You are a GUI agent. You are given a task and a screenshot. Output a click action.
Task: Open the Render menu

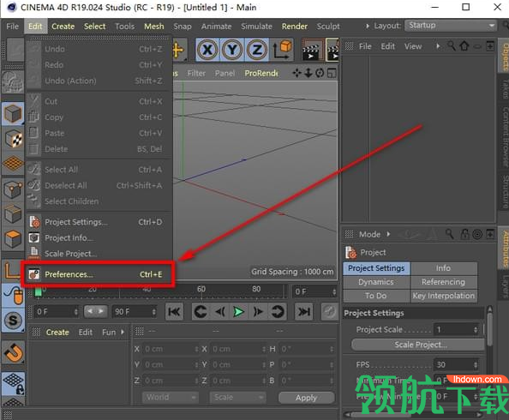pyautogui.click(x=295, y=27)
